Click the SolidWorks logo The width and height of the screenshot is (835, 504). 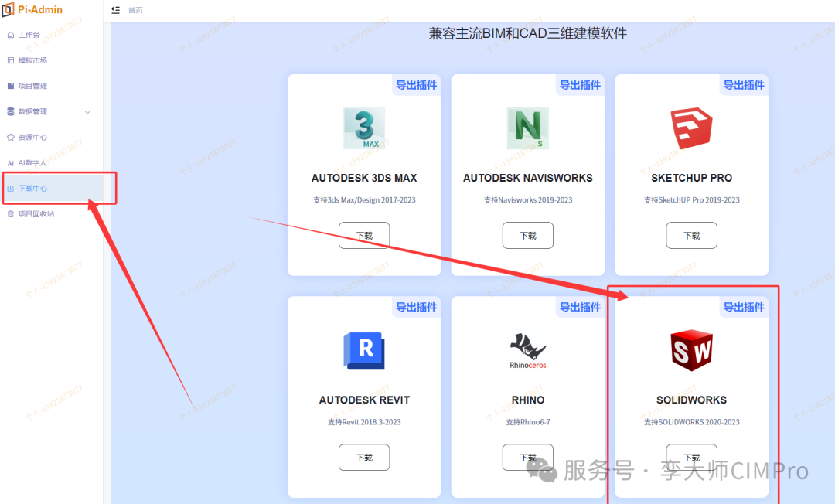[691, 350]
